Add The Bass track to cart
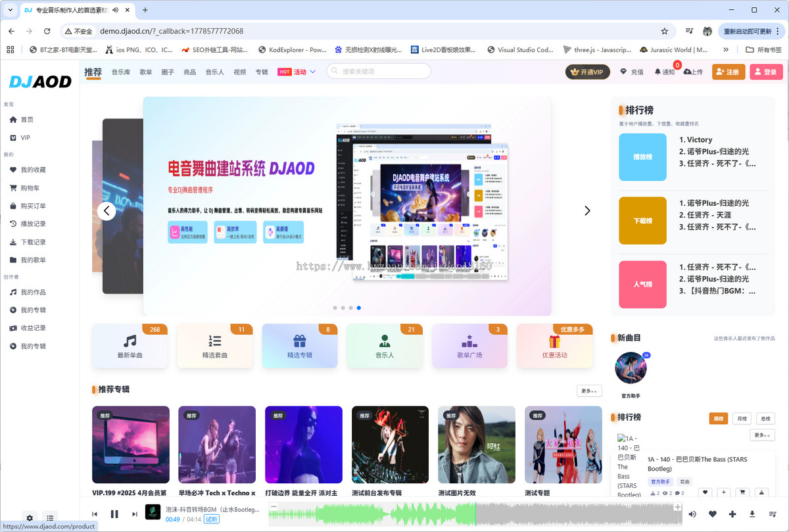This screenshot has width=789, height=532. click(x=743, y=493)
